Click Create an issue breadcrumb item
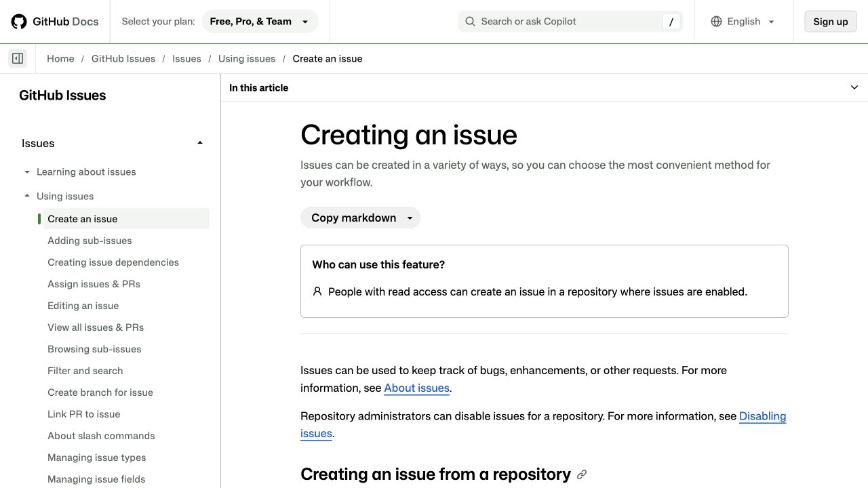The height and width of the screenshot is (488, 868). [x=328, y=59]
